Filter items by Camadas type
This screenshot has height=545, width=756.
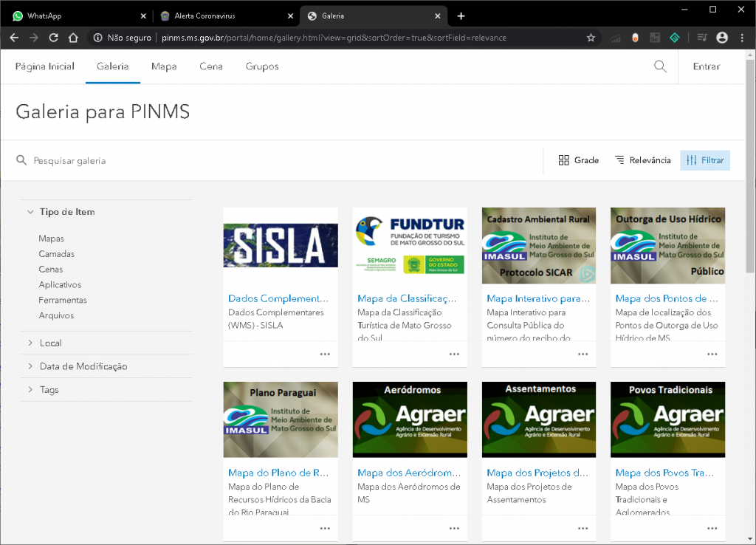click(57, 254)
